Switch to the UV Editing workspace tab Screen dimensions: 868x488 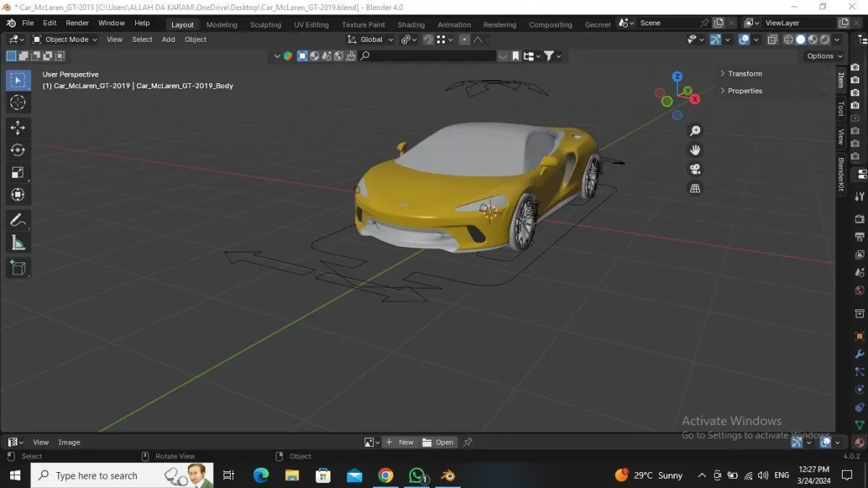311,25
